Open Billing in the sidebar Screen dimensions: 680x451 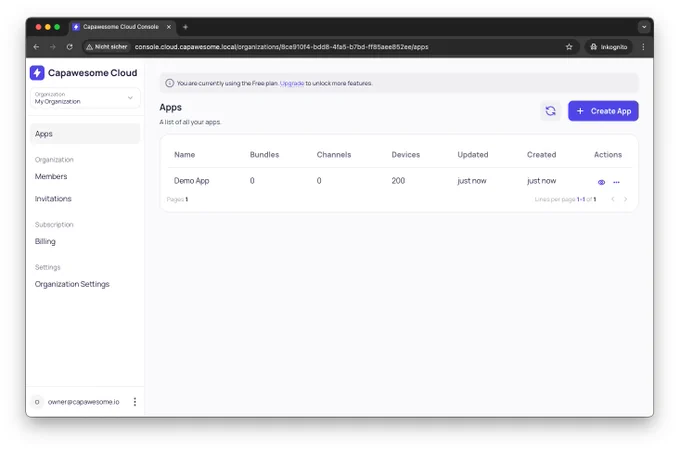(x=45, y=242)
